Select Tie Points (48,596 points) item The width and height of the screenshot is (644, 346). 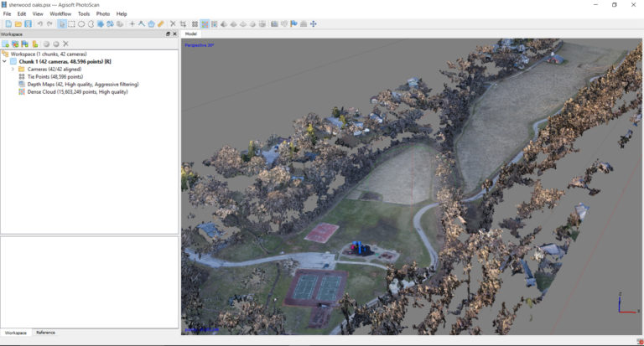click(x=55, y=77)
